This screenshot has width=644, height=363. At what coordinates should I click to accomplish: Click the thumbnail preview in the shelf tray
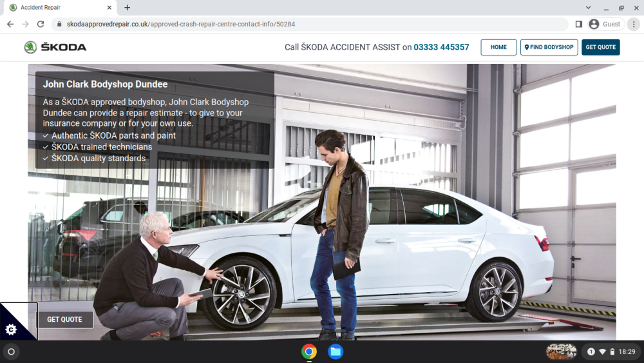coord(561,352)
